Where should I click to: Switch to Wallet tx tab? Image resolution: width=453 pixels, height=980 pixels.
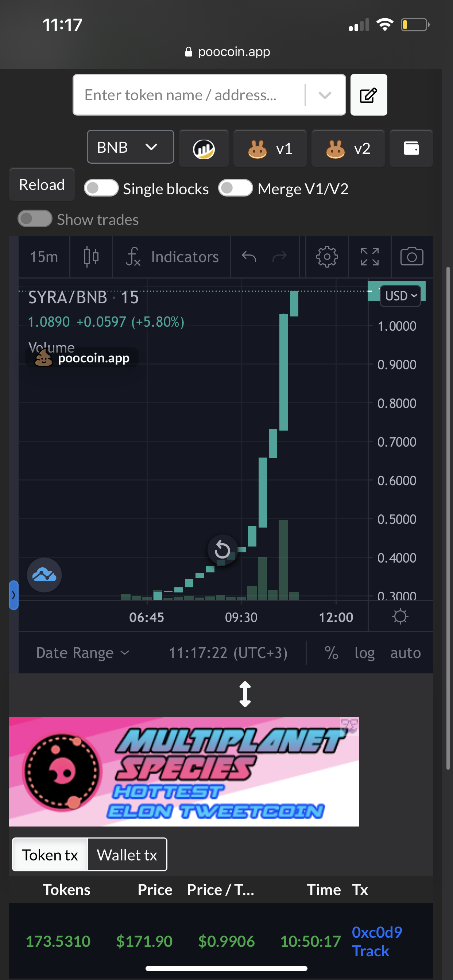point(127,855)
